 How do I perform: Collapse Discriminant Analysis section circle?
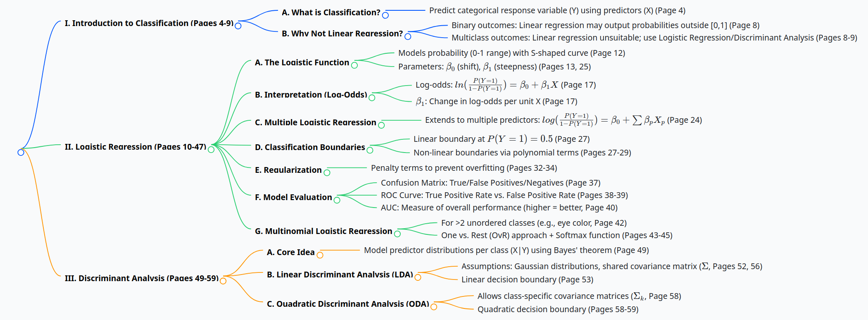(x=223, y=281)
